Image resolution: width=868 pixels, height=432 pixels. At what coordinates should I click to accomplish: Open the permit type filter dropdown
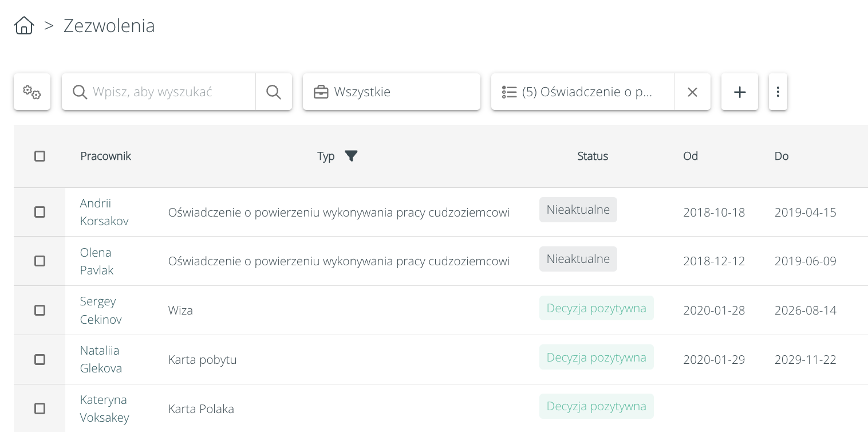587,92
